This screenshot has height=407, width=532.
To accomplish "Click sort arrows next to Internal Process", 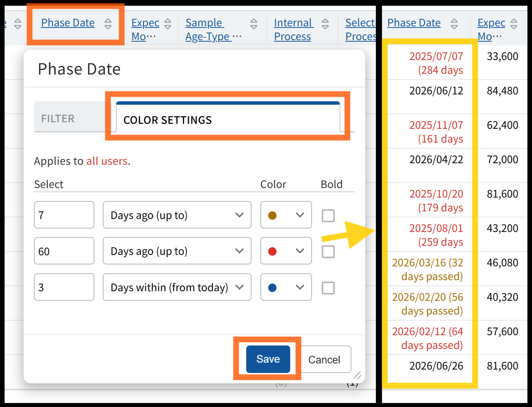I will [325, 24].
